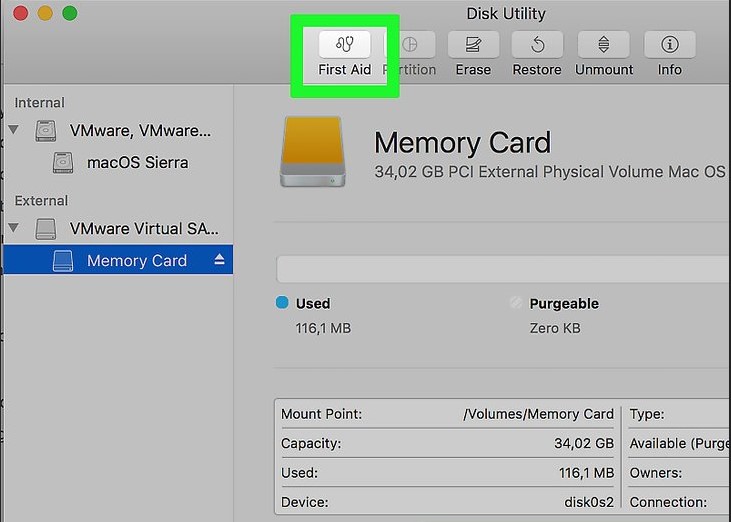Click the blue Used legend dot
Viewport: 731px width, 522px height.
[x=282, y=302]
